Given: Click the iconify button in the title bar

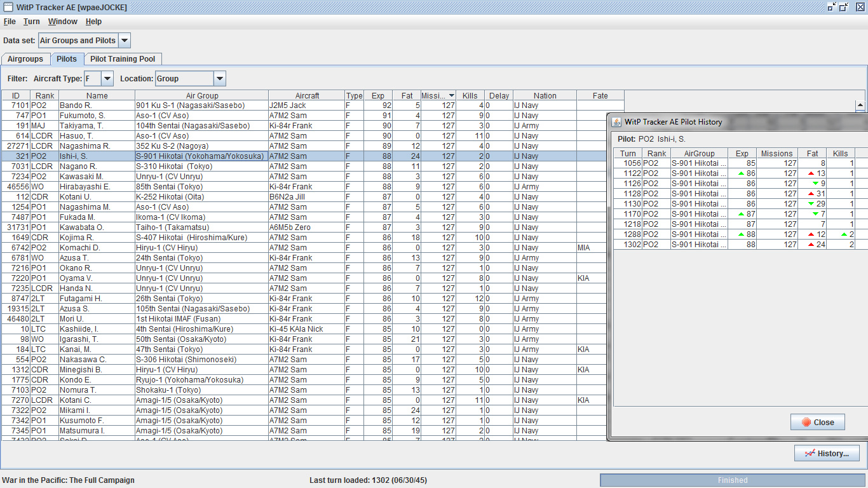Looking at the screenshot, I should point(832,7).
